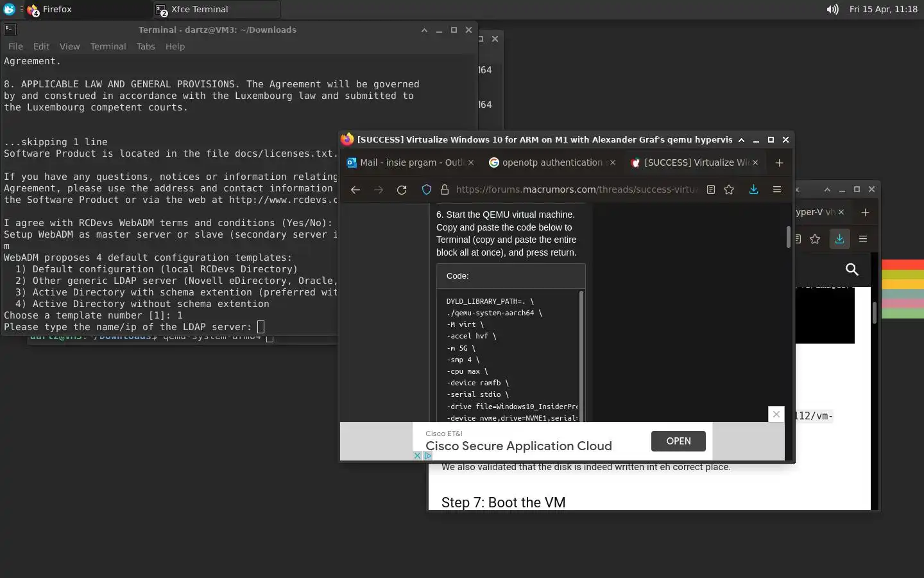Reload the macrumors forum page
Viewport: 924px width, 578px height.
pyautogui.click(x=402, y=189)
